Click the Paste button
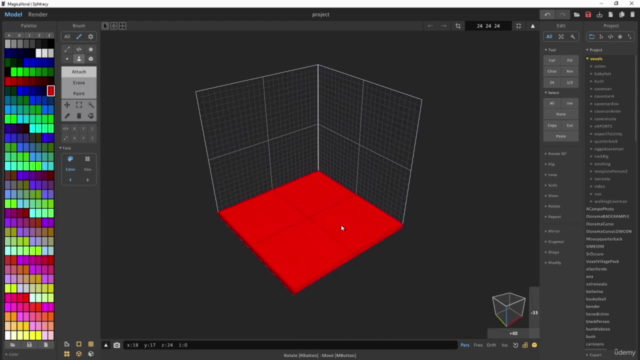 [561, 136]
